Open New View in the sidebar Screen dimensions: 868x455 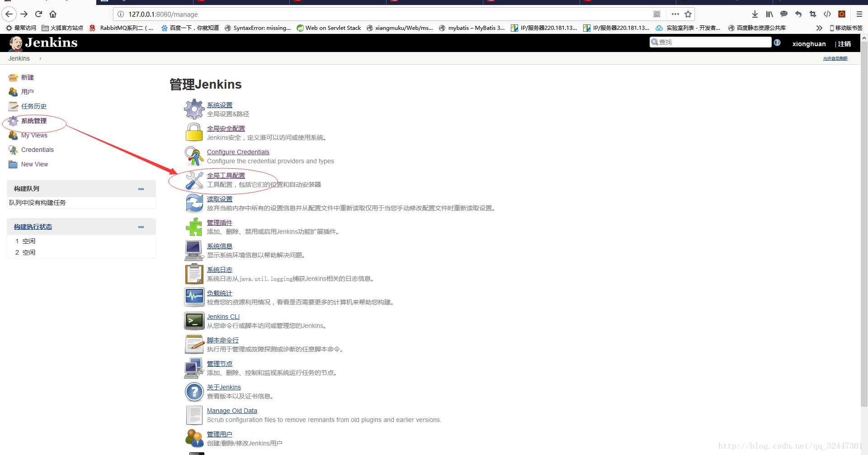pos(34,164)
